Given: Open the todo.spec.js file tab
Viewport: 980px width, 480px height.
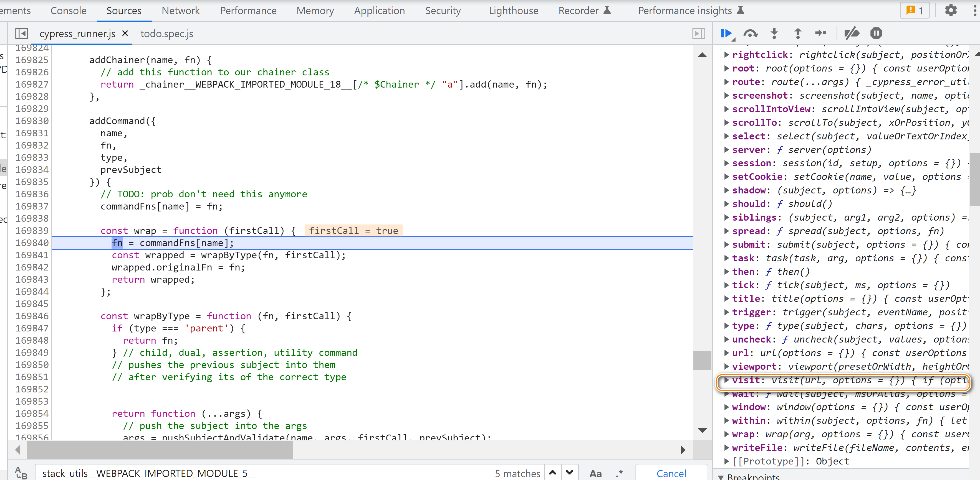Looking at the screenshot, I should (167, 34).
